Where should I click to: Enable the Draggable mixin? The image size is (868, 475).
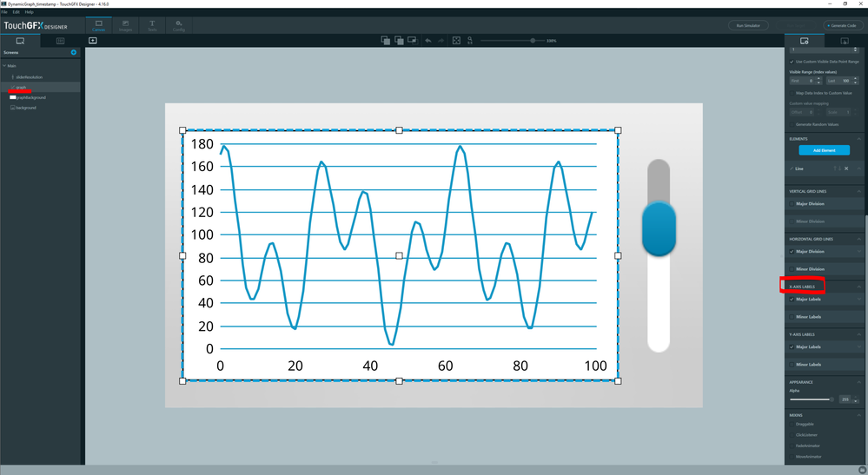[792, 424]
